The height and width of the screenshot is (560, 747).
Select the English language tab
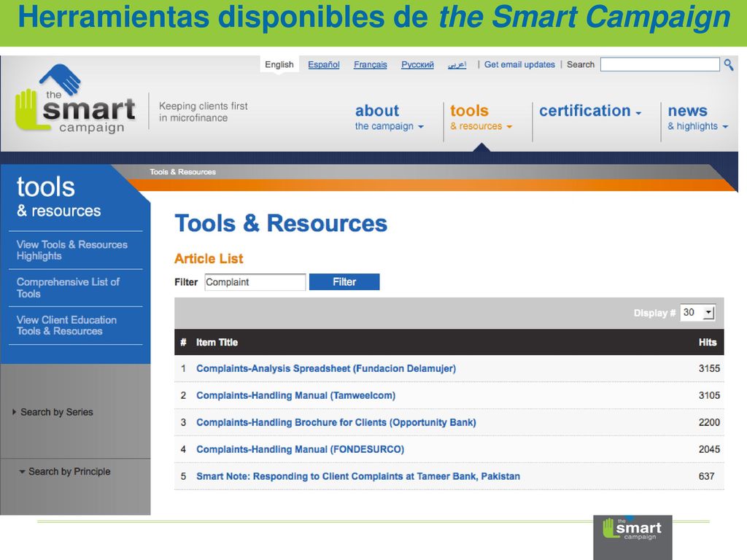click(x=279, y=64)
